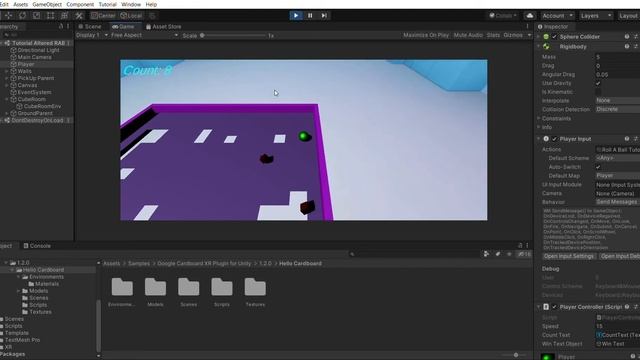Open Collision Detection dropdown
This screenshot has width=640, height=360.
(618, 109)
